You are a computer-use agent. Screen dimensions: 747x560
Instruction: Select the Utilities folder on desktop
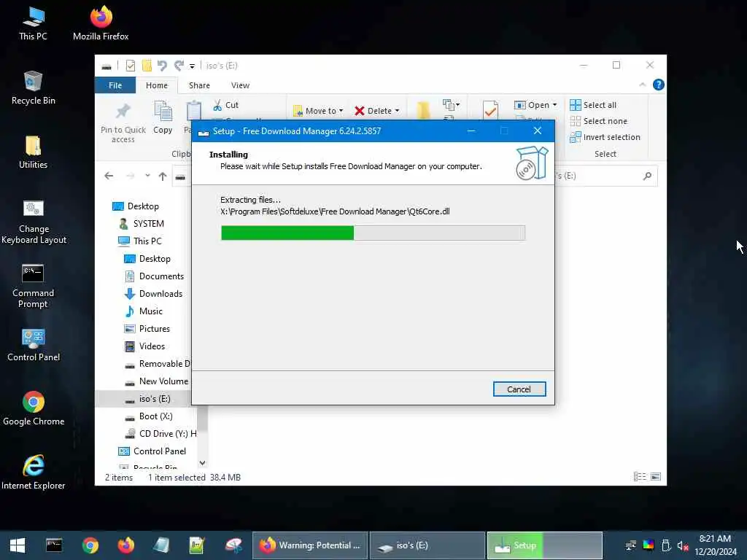point(33,152)
